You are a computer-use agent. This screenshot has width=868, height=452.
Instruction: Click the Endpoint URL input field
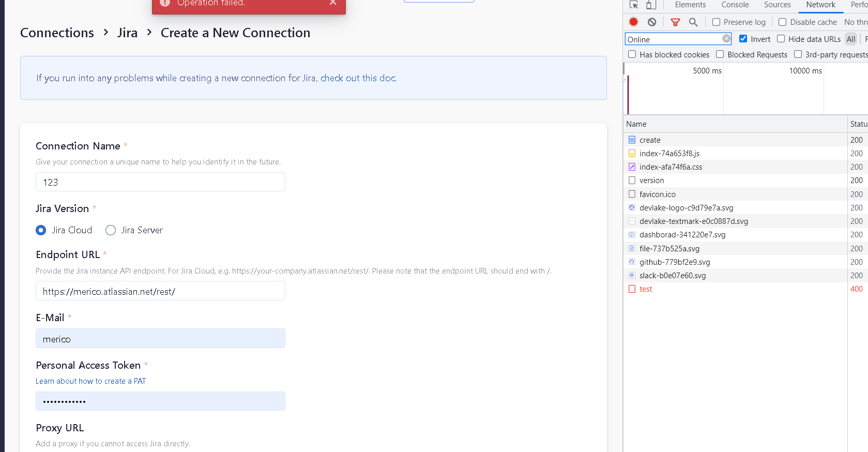tap(160, 291)
